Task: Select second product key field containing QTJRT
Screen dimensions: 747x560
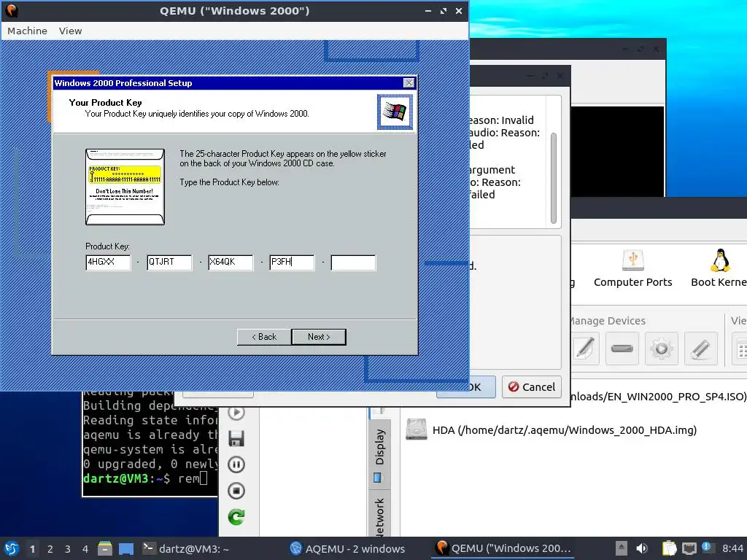Action: [x=169, y=262]
